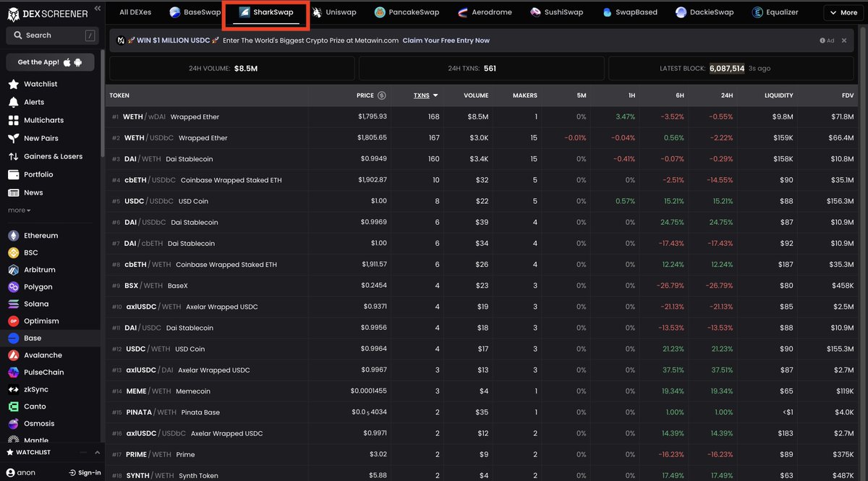Open Gainers & Losers arrows icon

pyautogui.click(x=14, y=156)
